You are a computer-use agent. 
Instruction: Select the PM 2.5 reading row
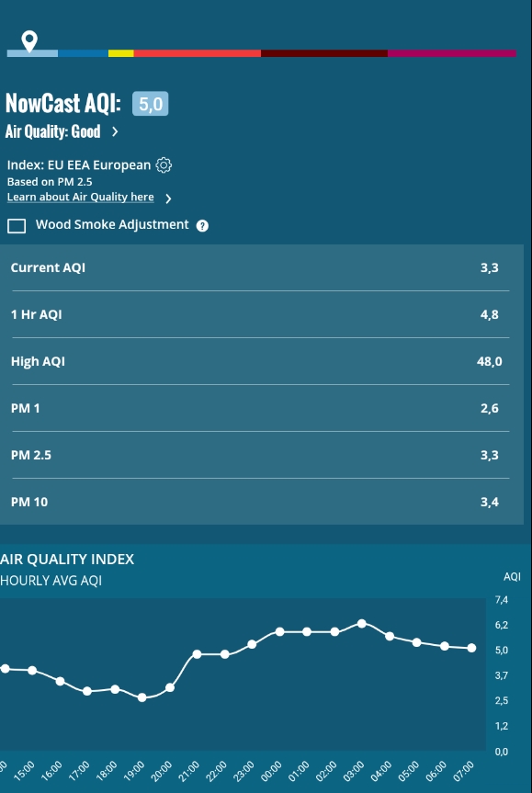260,455
